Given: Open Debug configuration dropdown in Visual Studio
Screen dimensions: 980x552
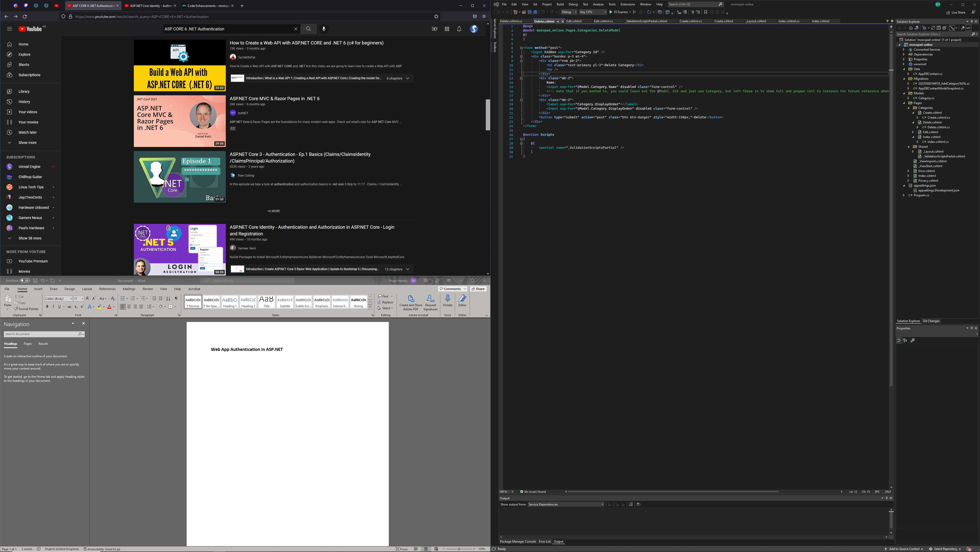Looking at the screenshot, I should coord(569,12).
